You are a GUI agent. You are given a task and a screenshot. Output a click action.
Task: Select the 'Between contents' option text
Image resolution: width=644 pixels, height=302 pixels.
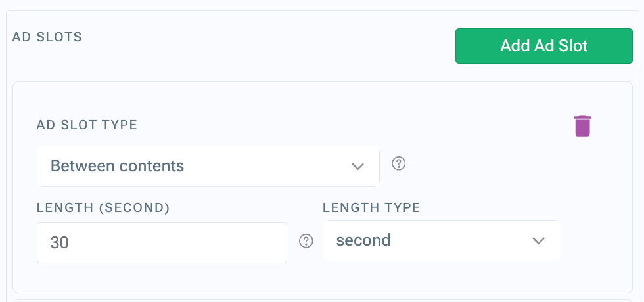point(117,165)
